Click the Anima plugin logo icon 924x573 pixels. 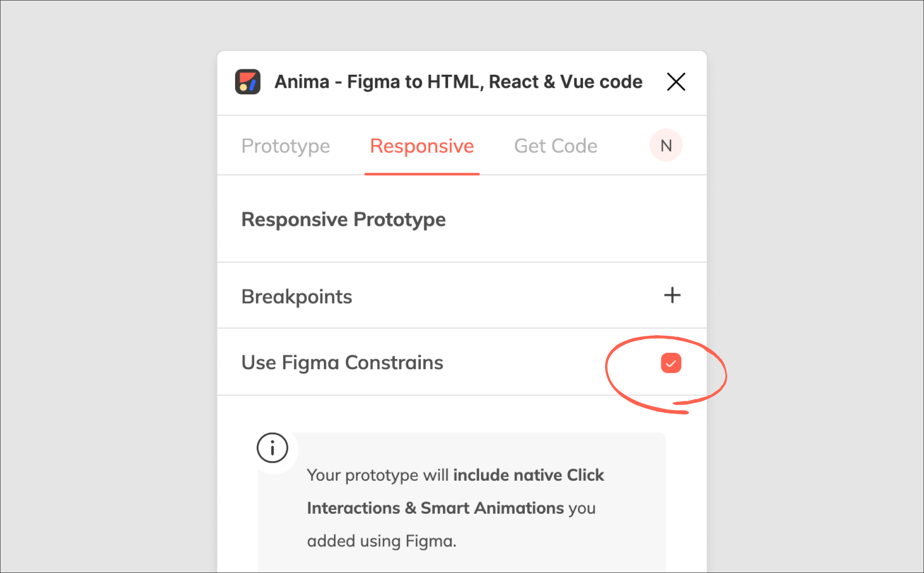(248, 82)
